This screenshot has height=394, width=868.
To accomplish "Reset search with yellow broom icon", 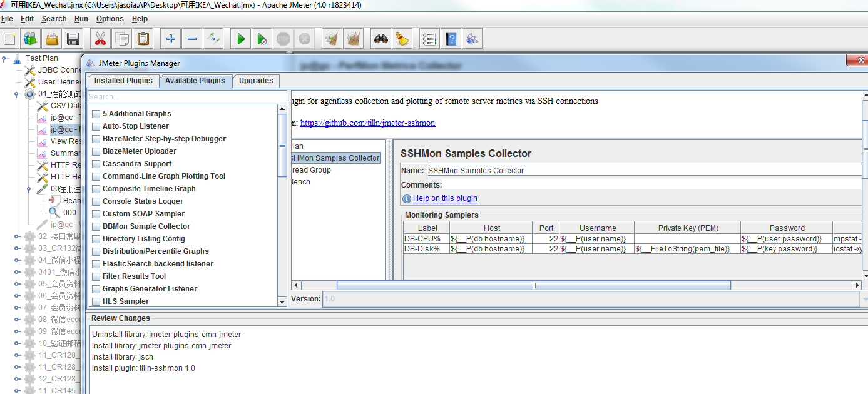I will (402, 39).
